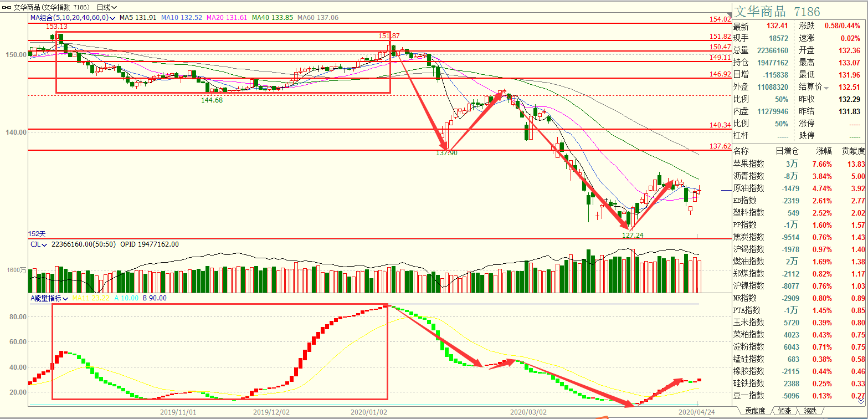Sort by the 日增仓 column header
868x419 pixels.
click(x=787, y=151)
